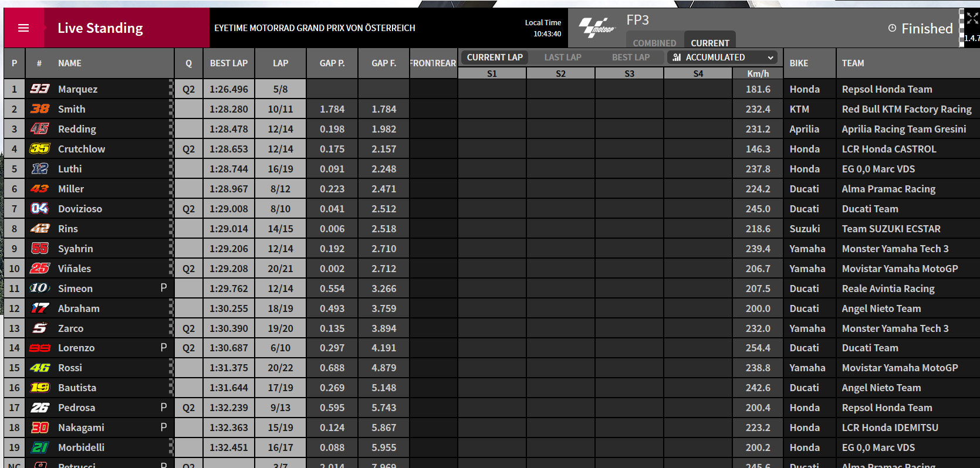
Task: Select rider name Marquez
Action: 78,89
